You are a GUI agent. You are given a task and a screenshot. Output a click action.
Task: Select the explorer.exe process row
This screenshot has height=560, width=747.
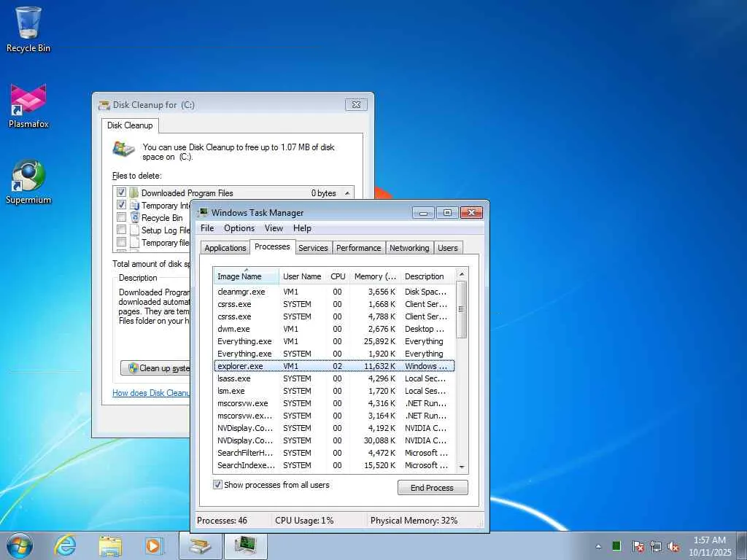[x=333, y=366]
